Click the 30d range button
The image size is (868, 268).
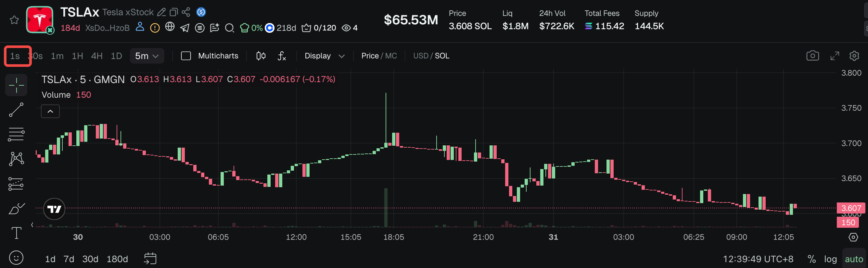pyautogui.click(x=90, y=259)
